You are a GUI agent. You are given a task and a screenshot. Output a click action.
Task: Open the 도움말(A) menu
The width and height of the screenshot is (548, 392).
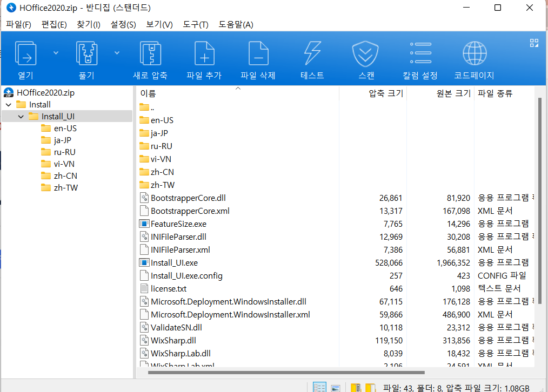[x=236, y=24]
